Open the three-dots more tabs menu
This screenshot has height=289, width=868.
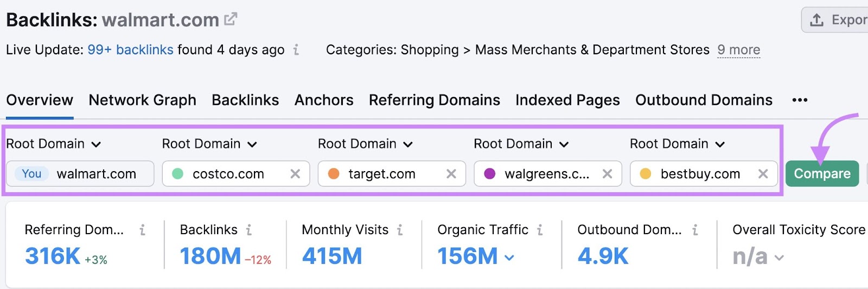point(800,100)
